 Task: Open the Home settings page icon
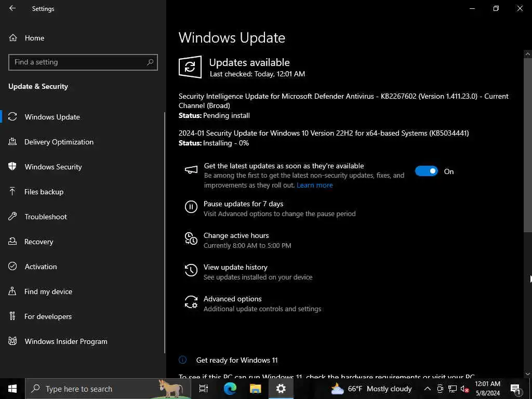click(13, 38)
